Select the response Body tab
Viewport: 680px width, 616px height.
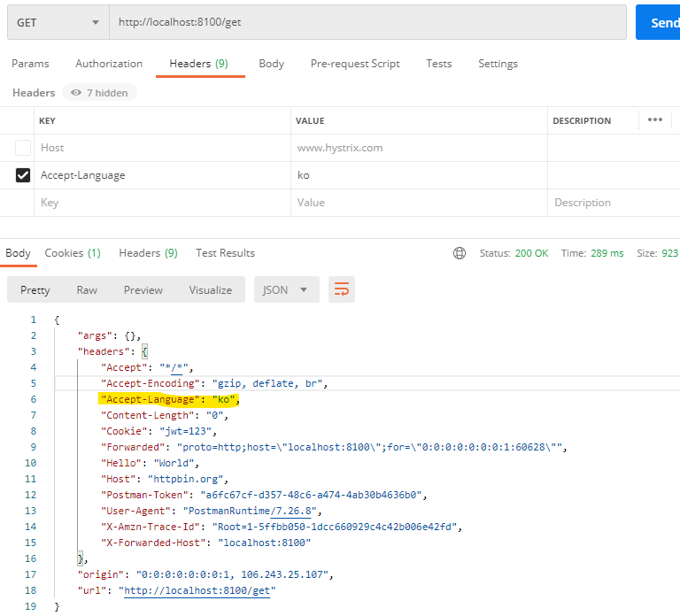(19, 253)
